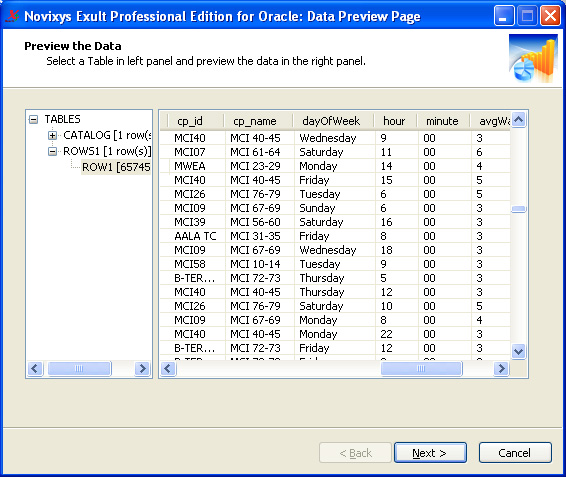Select the MCI 10-14 cell
This screenshot has height=477, width=566.
click(x=260, y=264)
